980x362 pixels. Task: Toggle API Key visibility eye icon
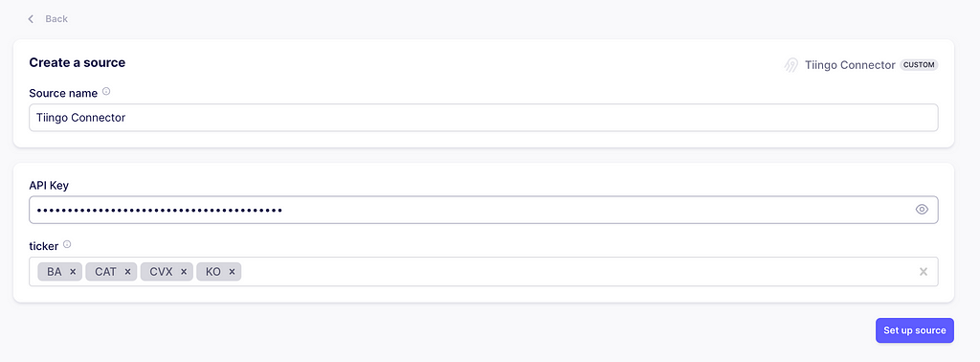(922, 210)
